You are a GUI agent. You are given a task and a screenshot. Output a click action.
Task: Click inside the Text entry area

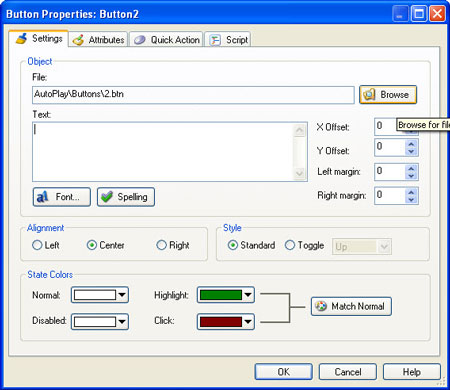pyautogui.click(x=163, y=152)
